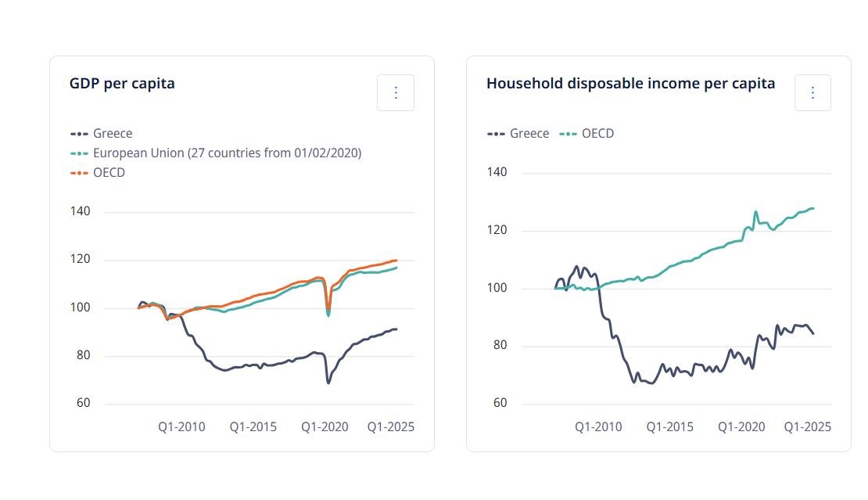The width and height of the screenshot is (868, 500).
Task: Open the Household disposable income chart options menu
Action: 812,93
